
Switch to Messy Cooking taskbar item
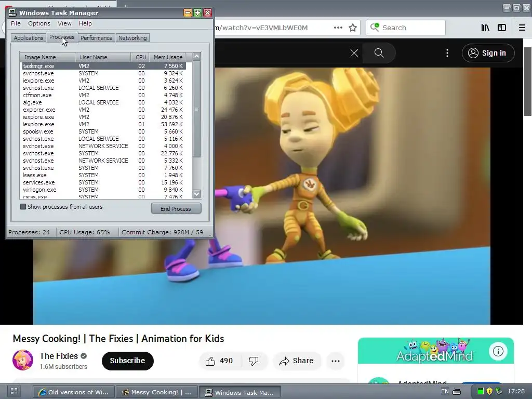coord(156,392)
